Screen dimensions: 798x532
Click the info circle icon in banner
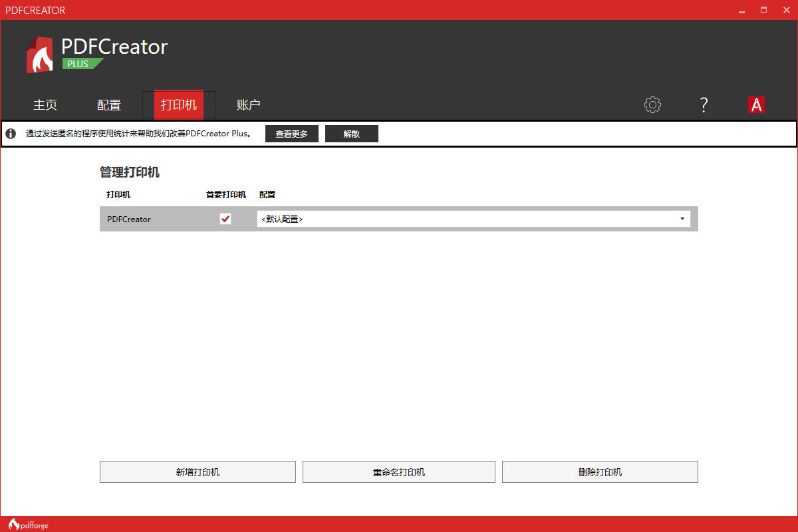11,134
